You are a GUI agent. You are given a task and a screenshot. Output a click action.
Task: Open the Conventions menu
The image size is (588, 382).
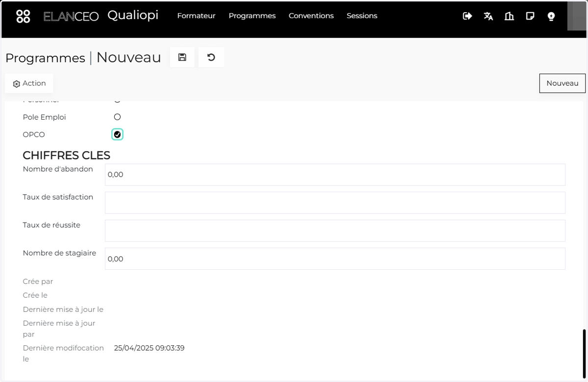311,16
